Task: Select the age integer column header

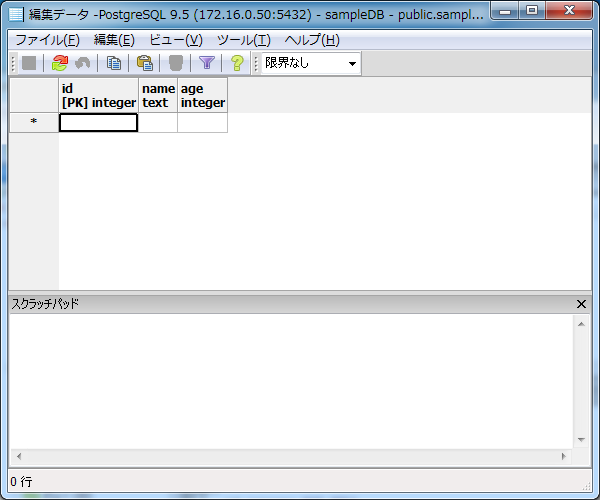Action: click(x=202, y=95)
